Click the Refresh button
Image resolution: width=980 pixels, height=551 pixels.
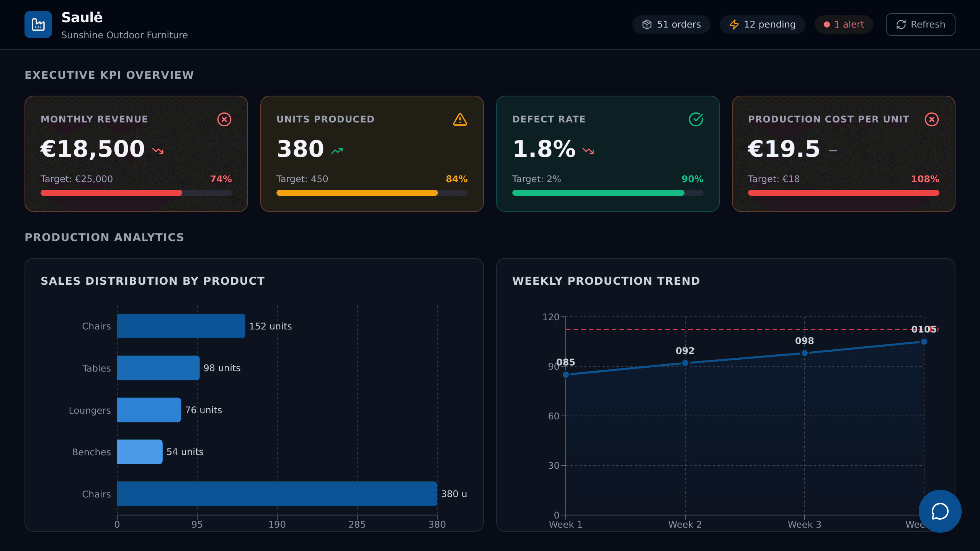[921, 24]
